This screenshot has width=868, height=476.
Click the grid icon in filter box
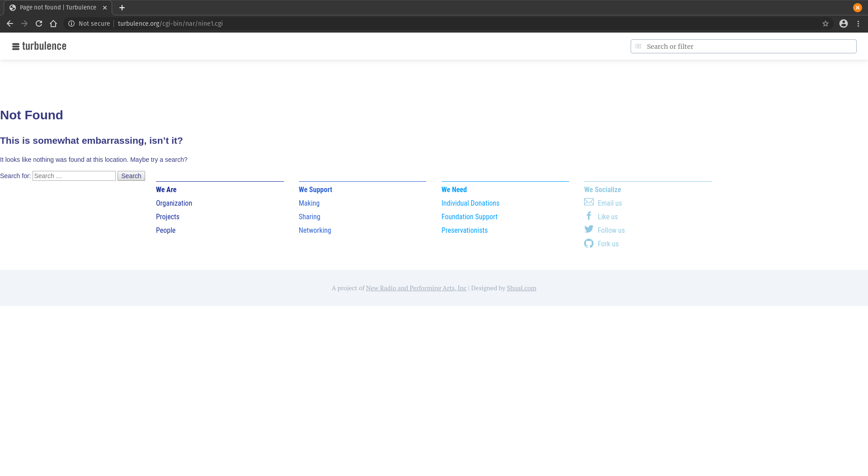[638, 46]
